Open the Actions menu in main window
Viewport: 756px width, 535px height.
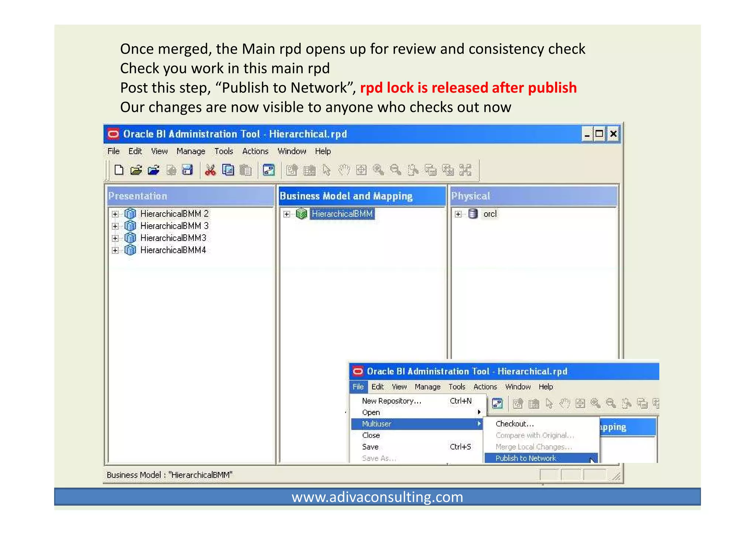click(255, 151)
